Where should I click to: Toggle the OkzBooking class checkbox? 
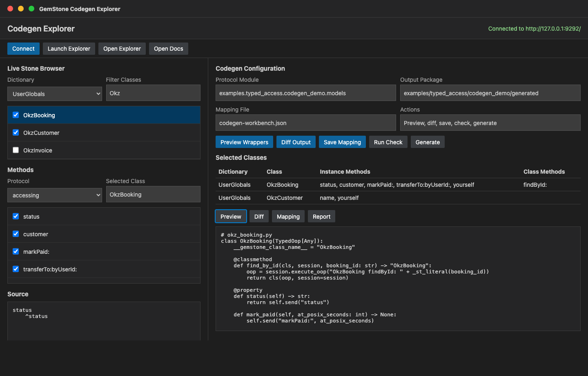16,115
